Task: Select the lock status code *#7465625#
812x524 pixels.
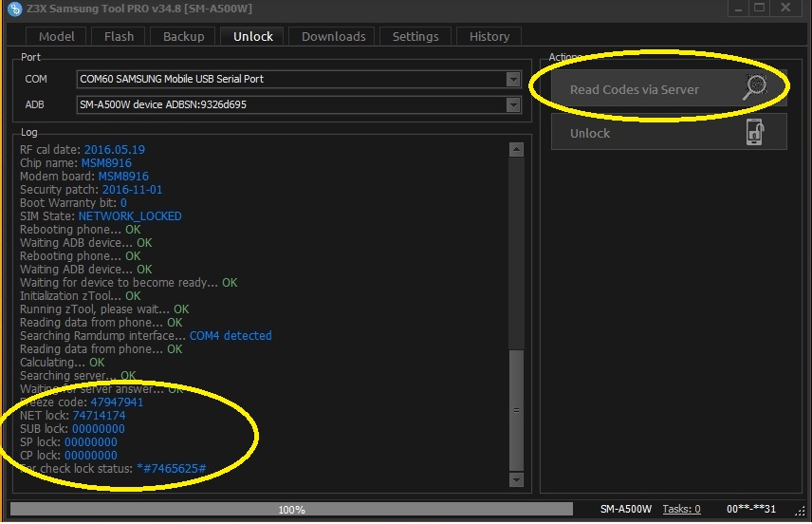Action: click(x=172, y=469)
